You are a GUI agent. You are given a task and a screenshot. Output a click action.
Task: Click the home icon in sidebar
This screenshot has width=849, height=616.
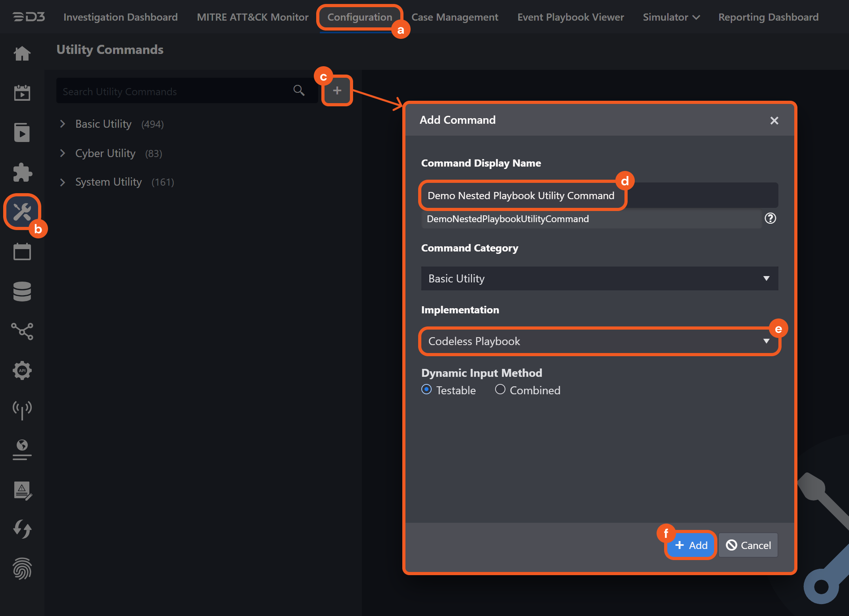(22, 54)
